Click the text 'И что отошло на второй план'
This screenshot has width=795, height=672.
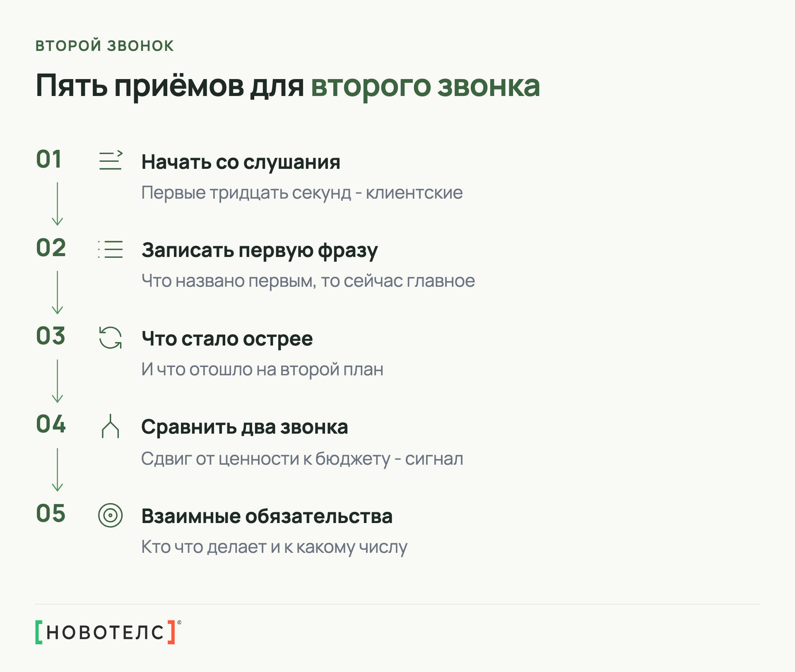(262, 370)
